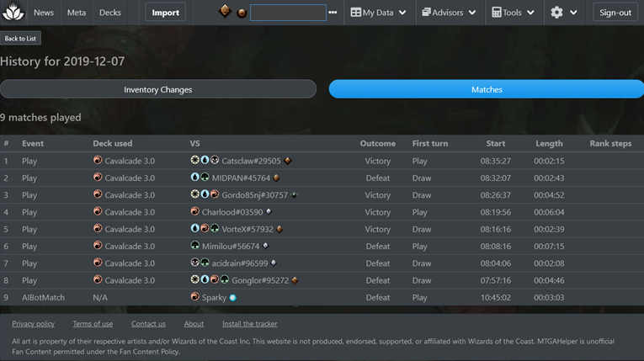Click the Sign-out button
Image resolution: width=644 pixels, height=361 pixels.
click(615, 13)
